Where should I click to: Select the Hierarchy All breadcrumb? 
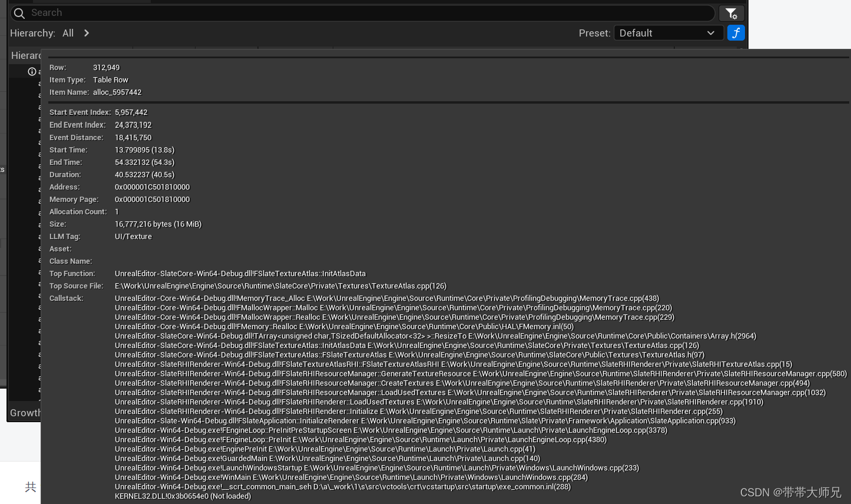tap(68, 33)
